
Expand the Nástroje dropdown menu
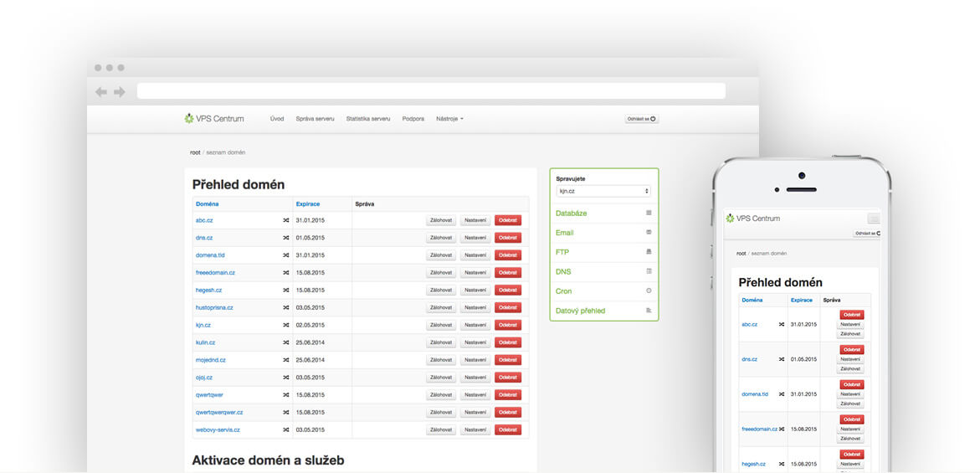click(449, 119)
